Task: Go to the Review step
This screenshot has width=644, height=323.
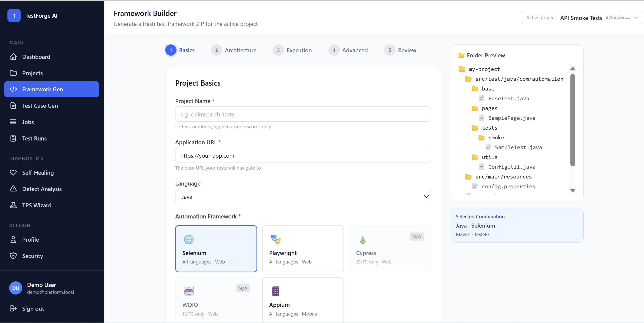Action: coord(400,50)
